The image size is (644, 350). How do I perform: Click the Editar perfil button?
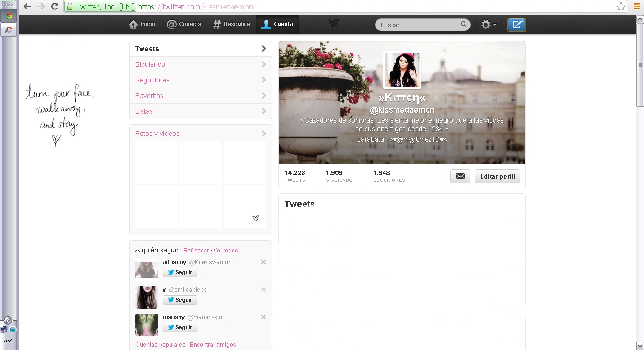pos(498,176)
